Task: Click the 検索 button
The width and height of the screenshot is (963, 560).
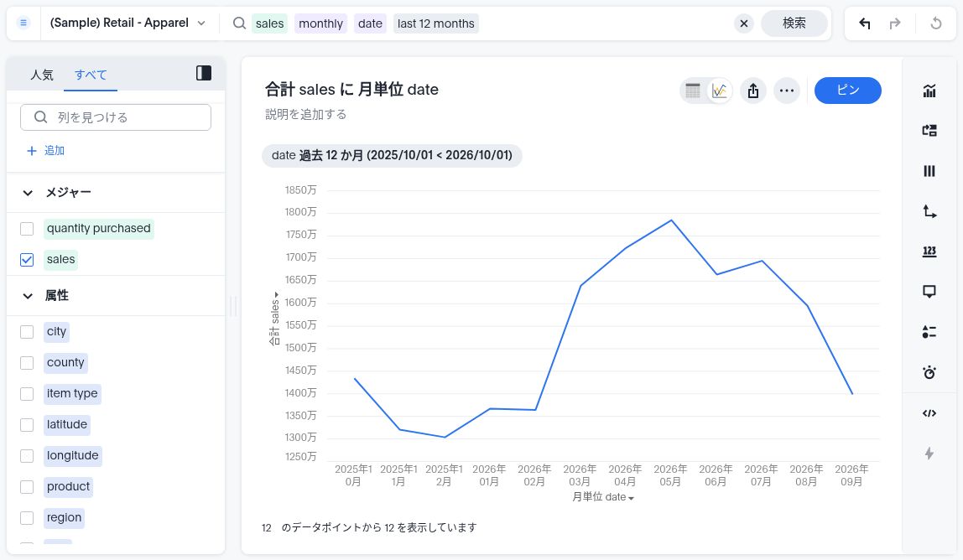Action: 794,23
